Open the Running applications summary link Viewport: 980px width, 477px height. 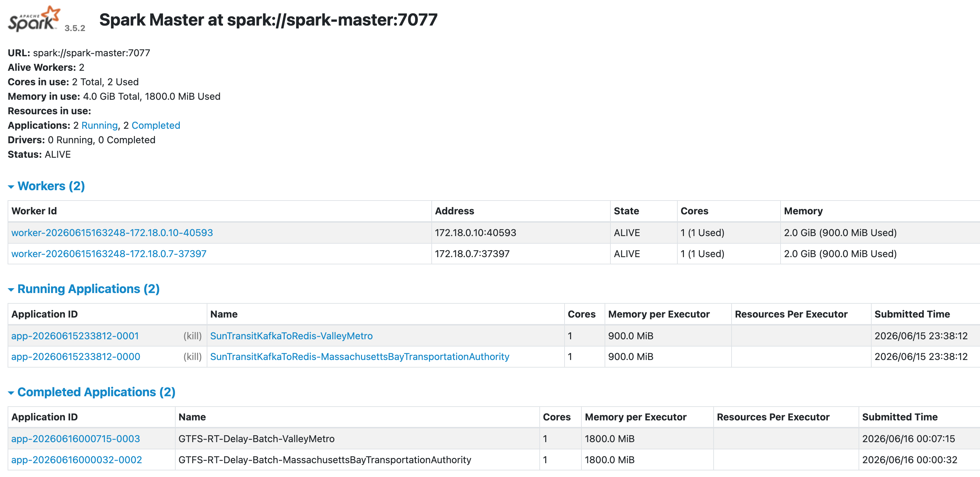pos(100,125)
